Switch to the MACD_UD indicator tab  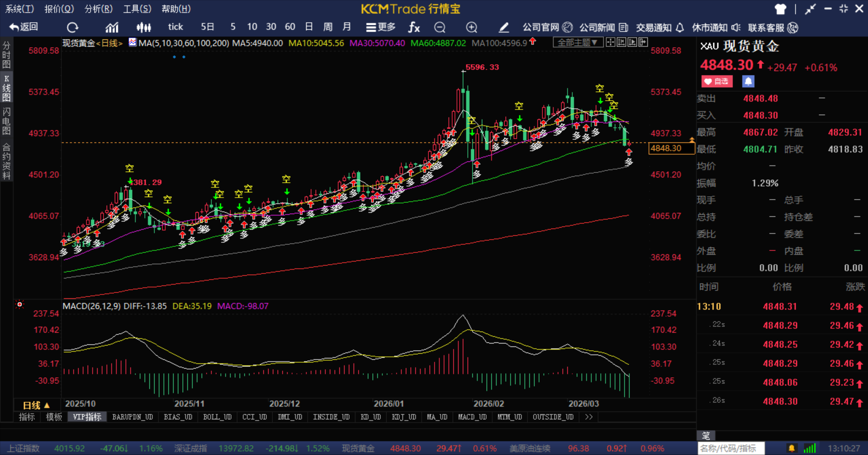(472, 417)
